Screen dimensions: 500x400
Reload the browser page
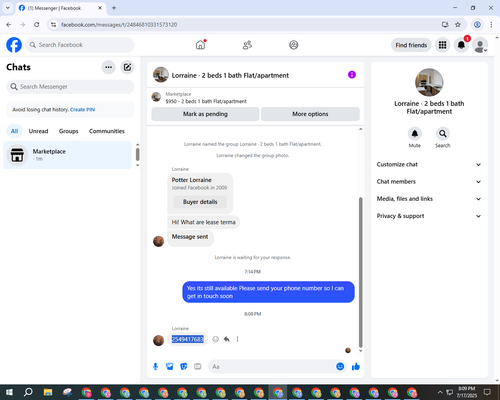[37, 25]
